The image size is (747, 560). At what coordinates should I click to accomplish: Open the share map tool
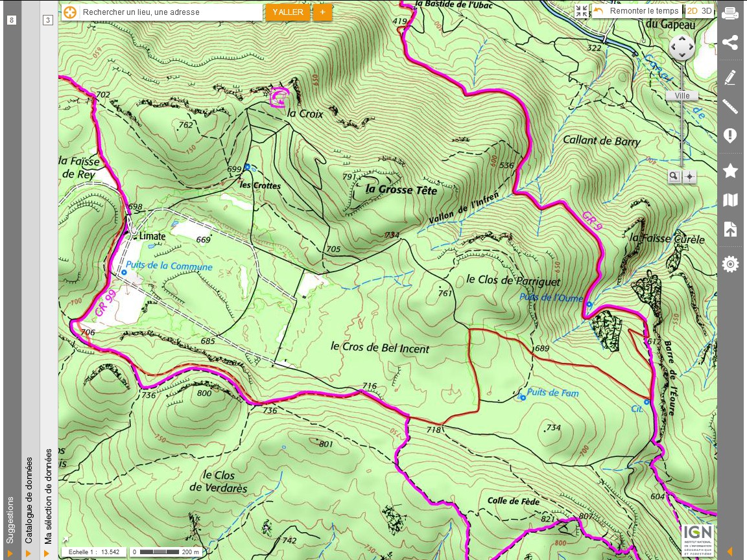(730, 42)
